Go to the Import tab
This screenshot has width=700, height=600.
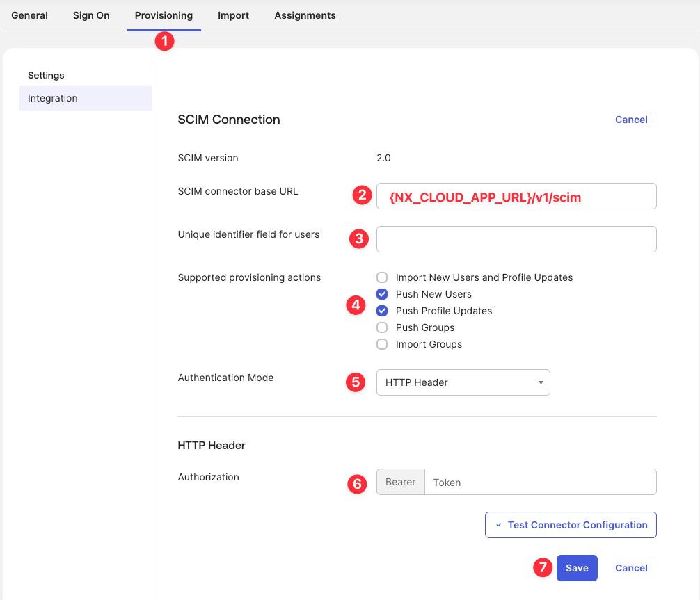[233, 15]
